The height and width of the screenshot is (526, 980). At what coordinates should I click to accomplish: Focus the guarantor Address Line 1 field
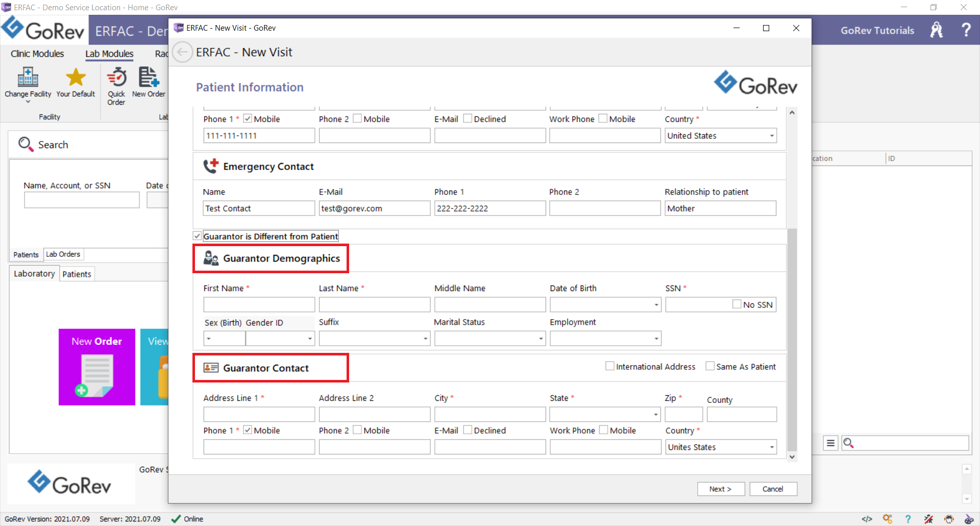tap(259, 414)
